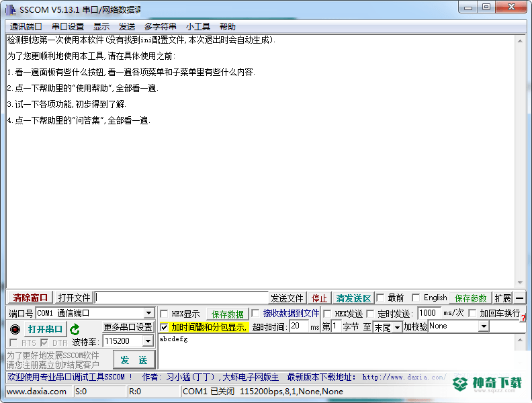Click the 扩展 button
This screenshot has width=532, height=403.
coord(502,298)
